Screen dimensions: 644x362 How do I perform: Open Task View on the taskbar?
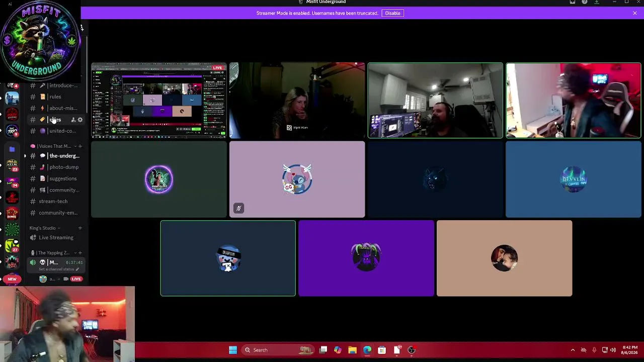[x=323, y=350]
